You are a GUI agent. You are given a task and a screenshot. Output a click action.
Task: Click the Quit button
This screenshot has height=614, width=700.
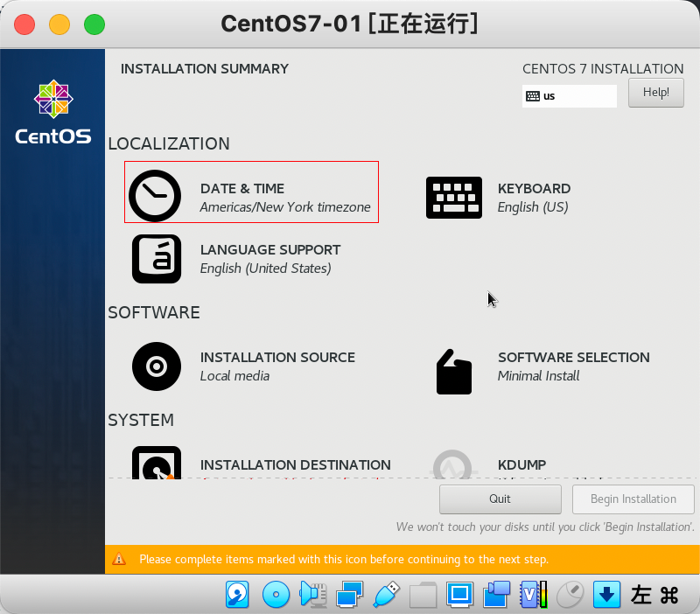click(x=500, y=499)
